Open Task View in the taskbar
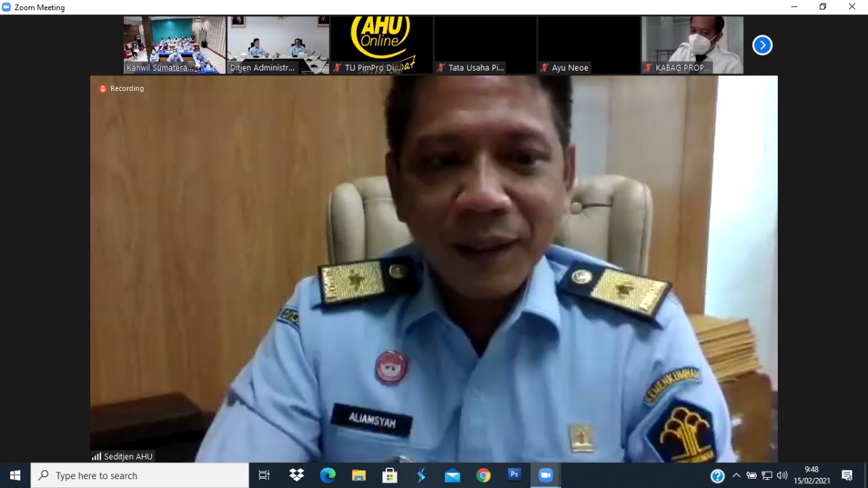This screenshot has height=488, width=868. click(264, 476)
